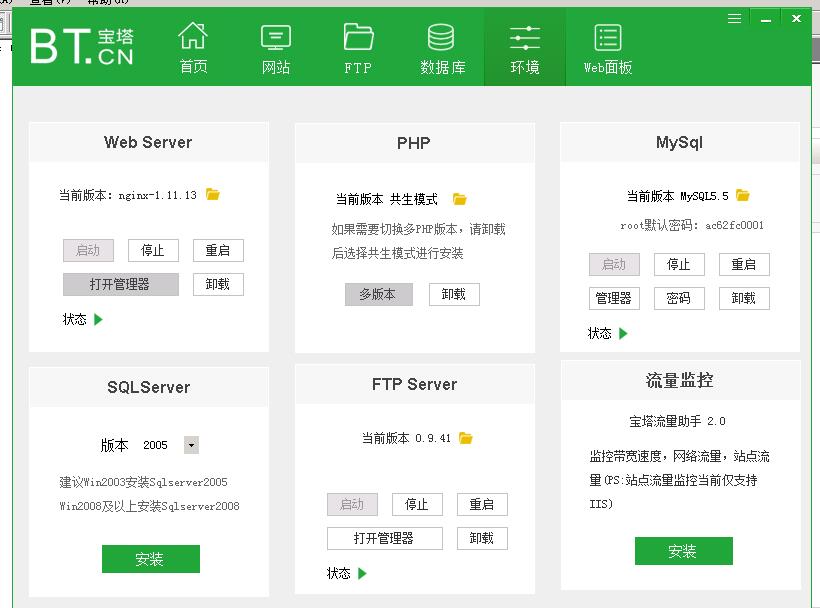Click 打开管理器 in FTP Server card
Screen dimensions: 820x608
(x=385, y=538)
